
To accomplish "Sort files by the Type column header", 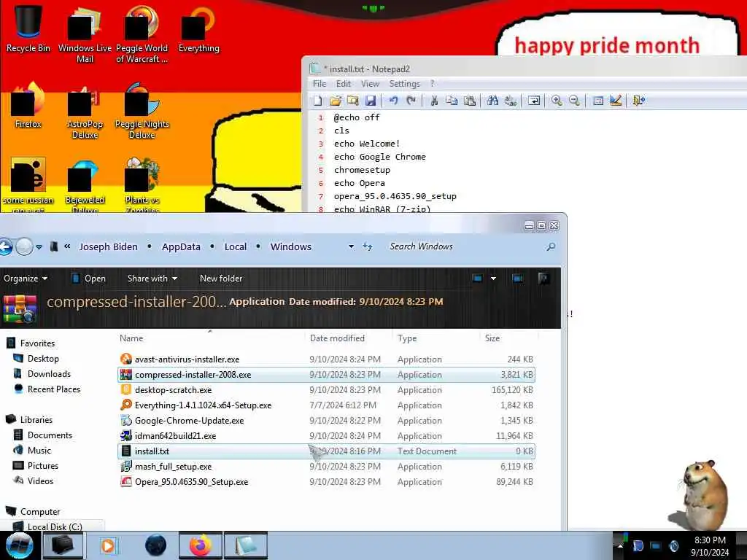I will click(407, 338).
